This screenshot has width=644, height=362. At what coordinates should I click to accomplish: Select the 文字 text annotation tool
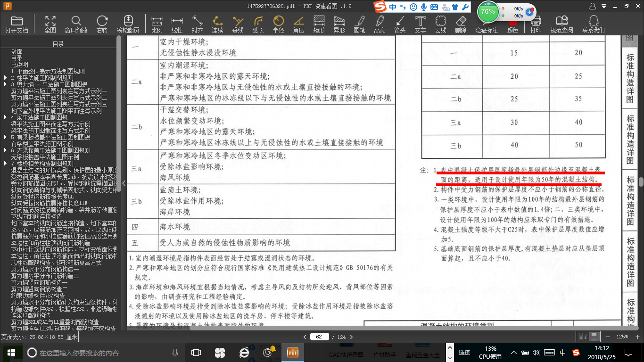tap(420, 24)
